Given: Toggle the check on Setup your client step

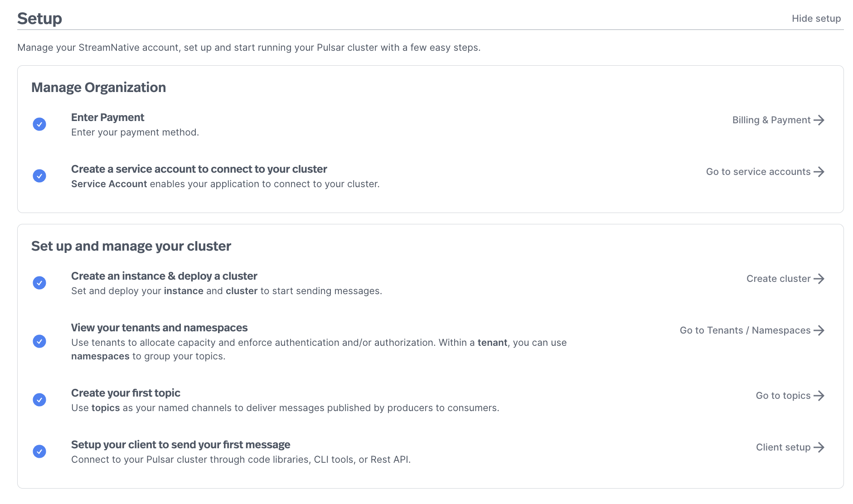Looking at the screenshot, I should [39, 451].
